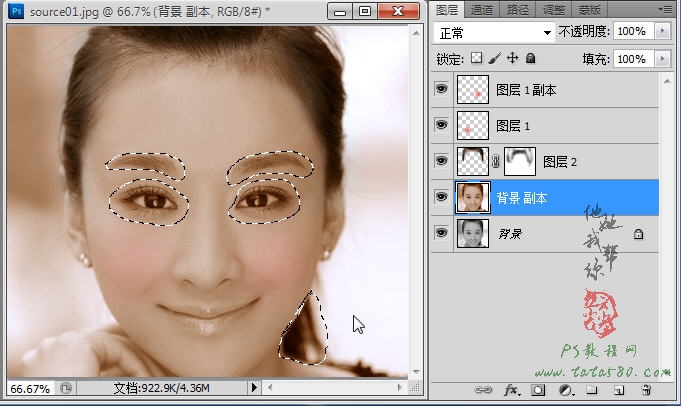Create new adjustment layer icon
The image size is (681, 406).
coord(565,390)
